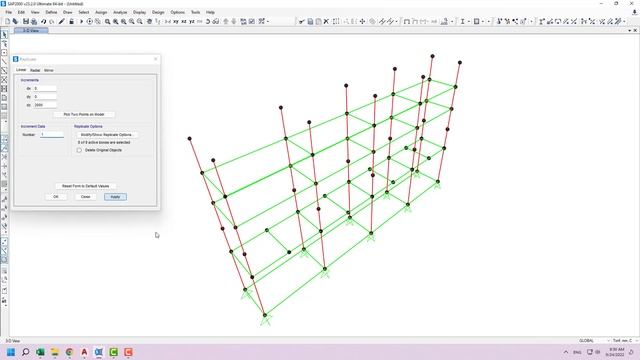Click Modify/Show Replicate Options button
The height and width of the screenshot is (360, 640).
[x=107, y=135]
